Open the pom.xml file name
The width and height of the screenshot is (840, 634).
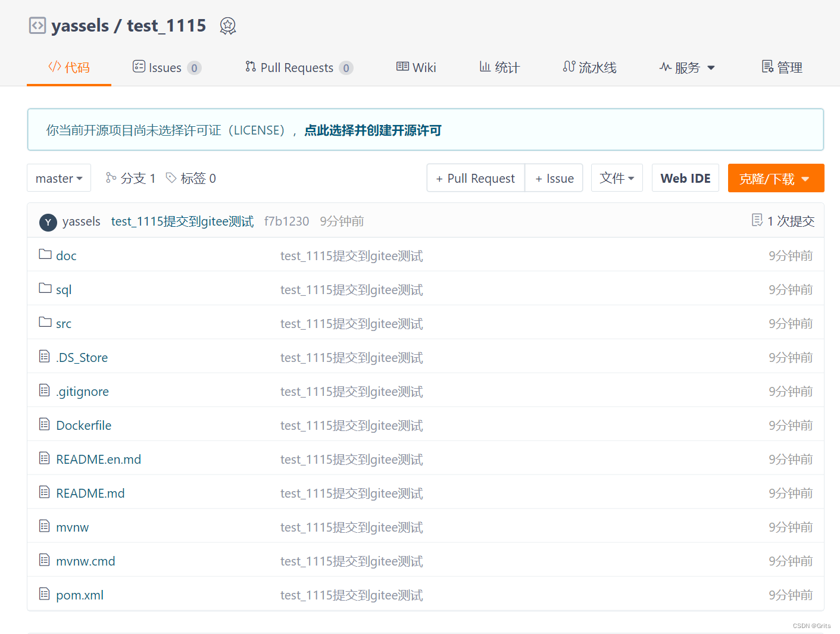click(x=80, y=595)
